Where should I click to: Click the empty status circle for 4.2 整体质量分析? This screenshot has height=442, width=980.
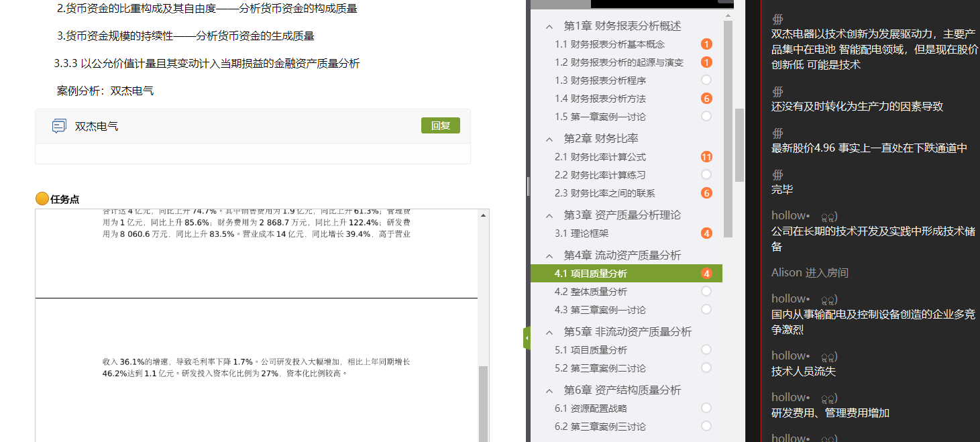[706, 291]
